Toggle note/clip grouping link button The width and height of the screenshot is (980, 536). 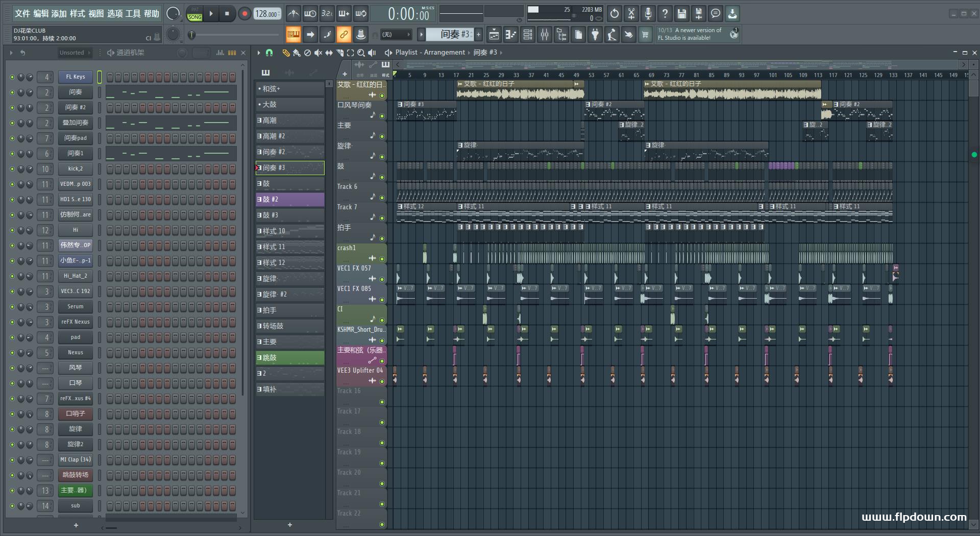click(344, 35)
